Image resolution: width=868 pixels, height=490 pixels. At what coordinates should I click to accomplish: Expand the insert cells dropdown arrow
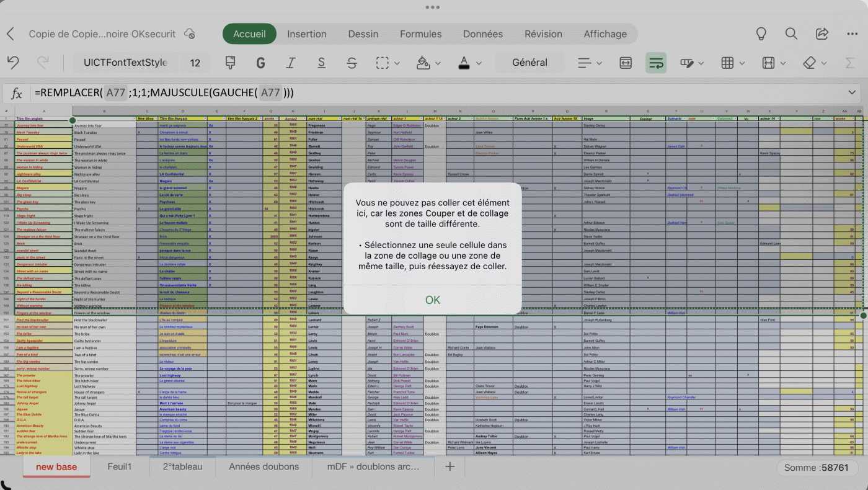(x=742, y=63)
